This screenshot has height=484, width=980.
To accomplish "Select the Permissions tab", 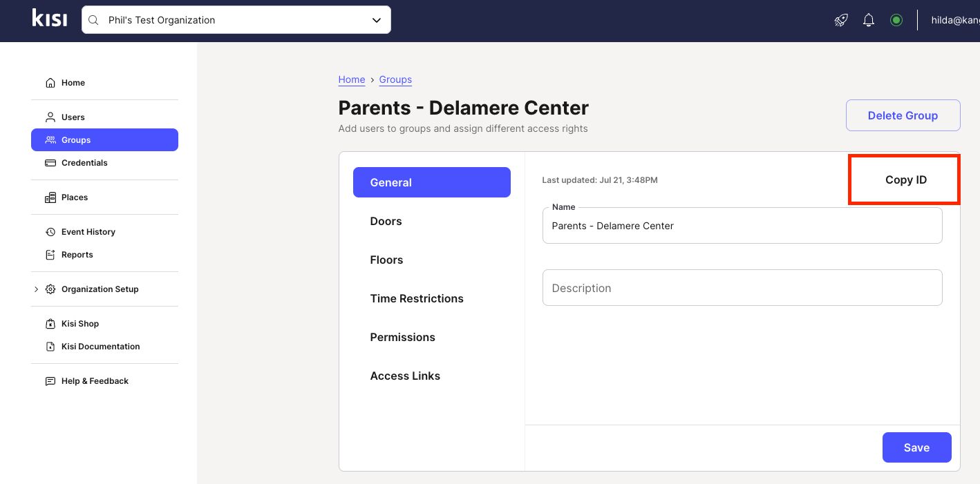I will 402,337.
